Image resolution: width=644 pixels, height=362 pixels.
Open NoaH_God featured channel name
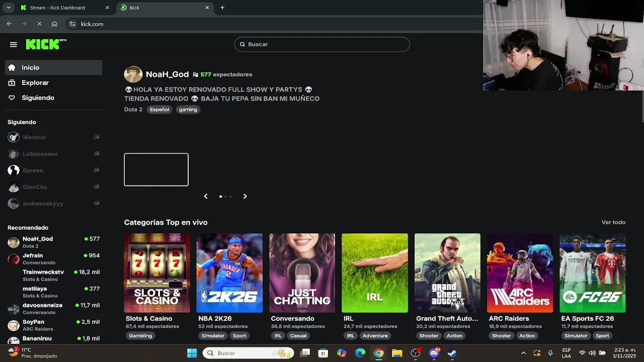[167, 74]
